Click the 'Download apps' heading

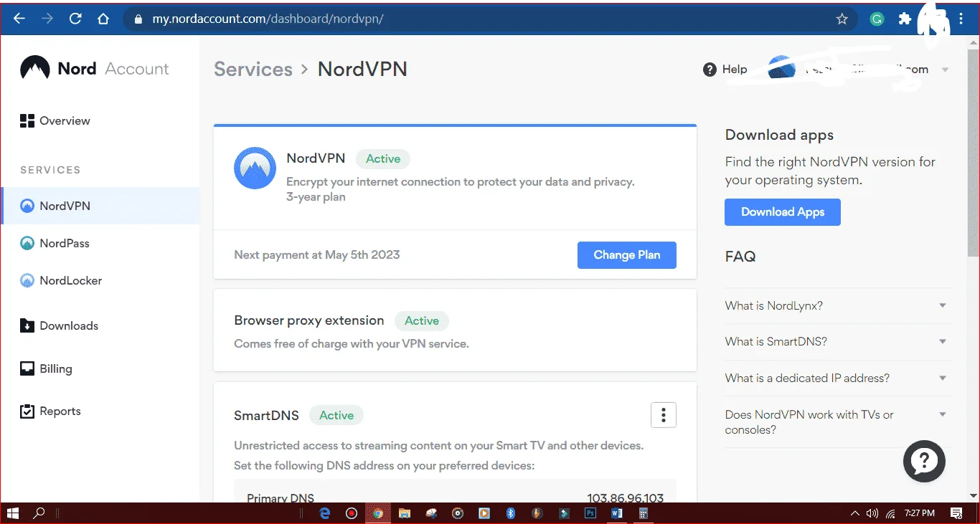pyautogui.click(x=779, y=135)
